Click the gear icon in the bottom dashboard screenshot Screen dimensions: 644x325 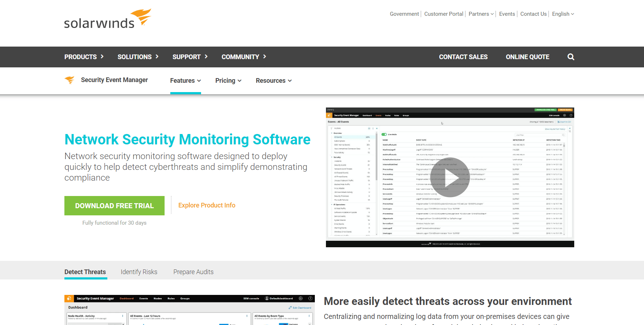[x=301, y=298]
